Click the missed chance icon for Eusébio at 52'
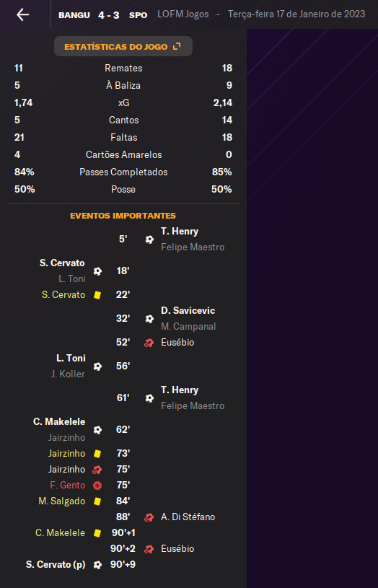The image size is (378, 588). point(149,343)
